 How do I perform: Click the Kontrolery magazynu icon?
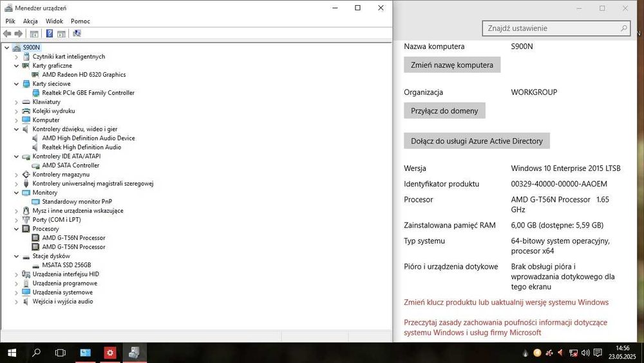26,174
